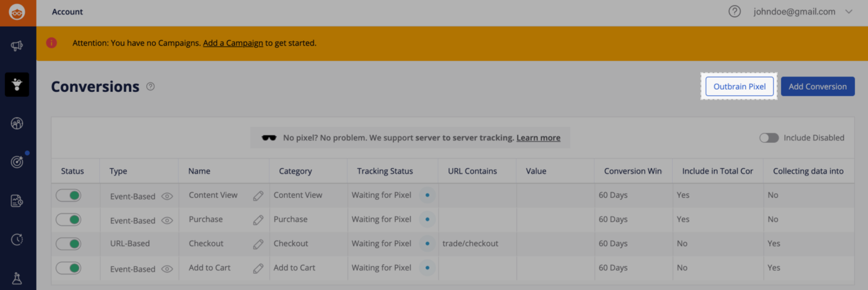Disable the Add to Cart conversion status
The height and width of the screenshot is (290, 868).
[x=68, y=268]
